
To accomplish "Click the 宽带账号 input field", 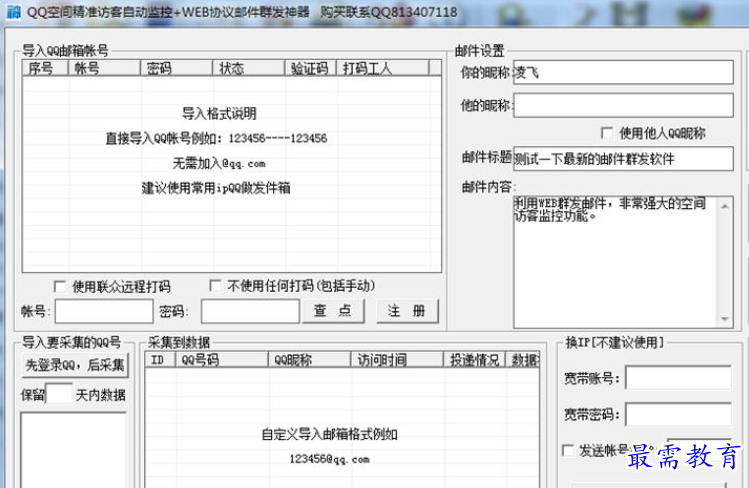I will (x=678, y=378).
